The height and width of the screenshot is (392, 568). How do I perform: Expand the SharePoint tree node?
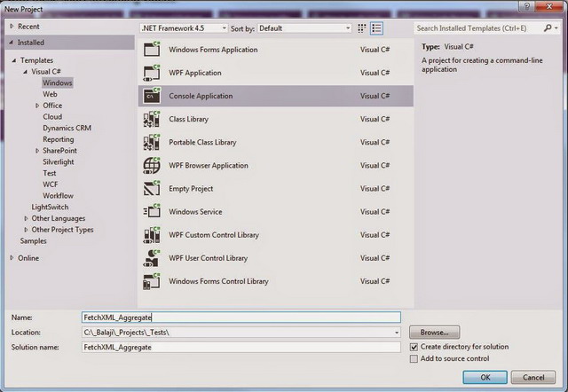tap(37, 151)
